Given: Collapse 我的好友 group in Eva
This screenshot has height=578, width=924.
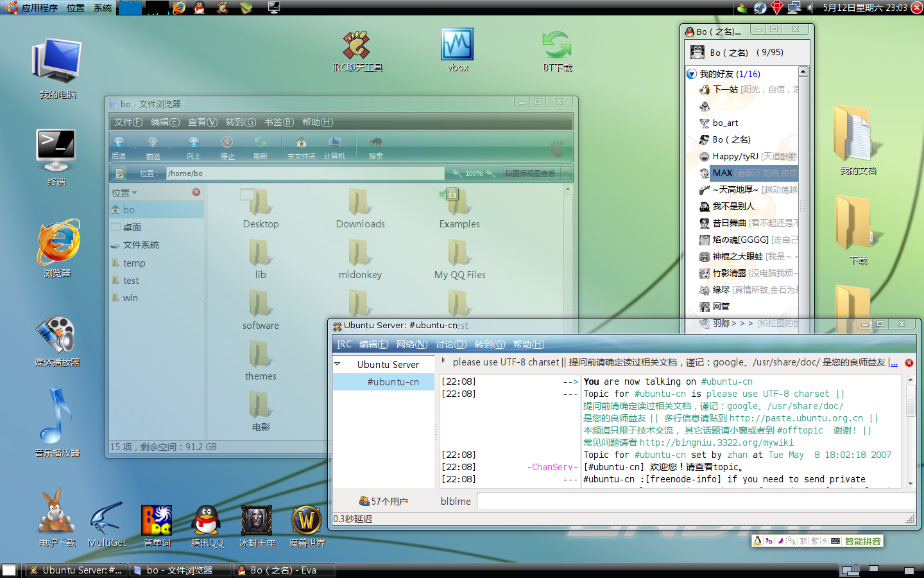Looking at the screenshot, I should [x=692, y=74].
